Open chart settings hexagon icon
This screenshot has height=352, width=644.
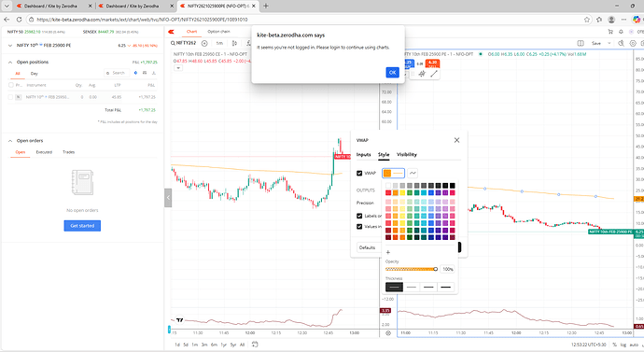click(x=633, y=43)
